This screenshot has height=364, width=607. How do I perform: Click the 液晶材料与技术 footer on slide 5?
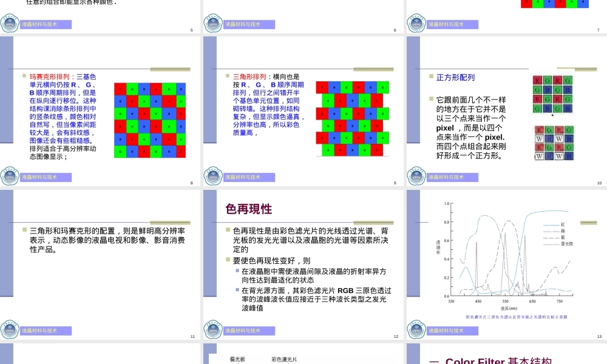[46, 24]
